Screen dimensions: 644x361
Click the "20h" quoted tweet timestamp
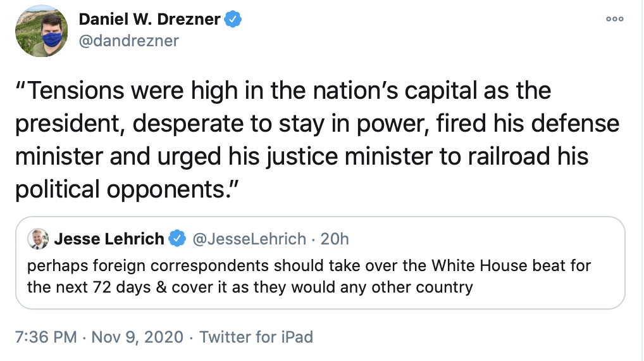click(x=335, y=239)
